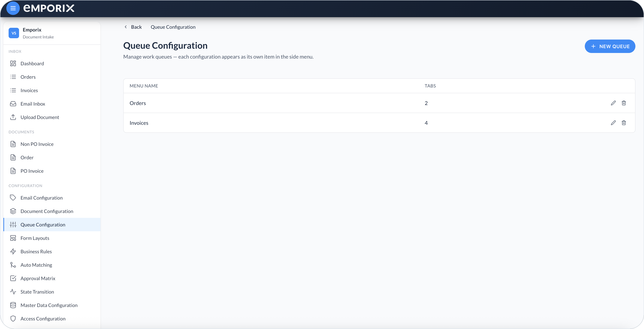Select the Orders row in queue table
This screenshot has height=329, width=644.
coord(379,103)
